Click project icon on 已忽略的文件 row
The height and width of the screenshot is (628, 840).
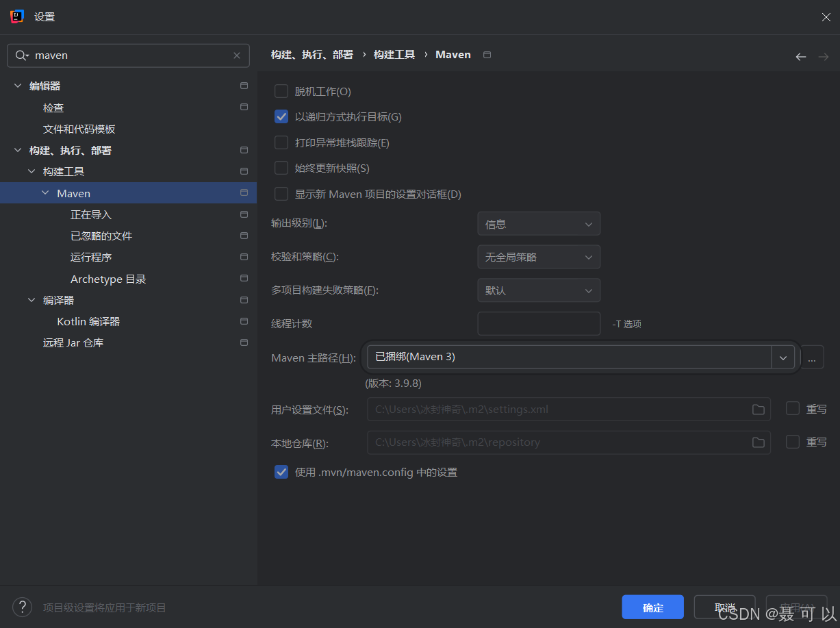click(244, 236)
